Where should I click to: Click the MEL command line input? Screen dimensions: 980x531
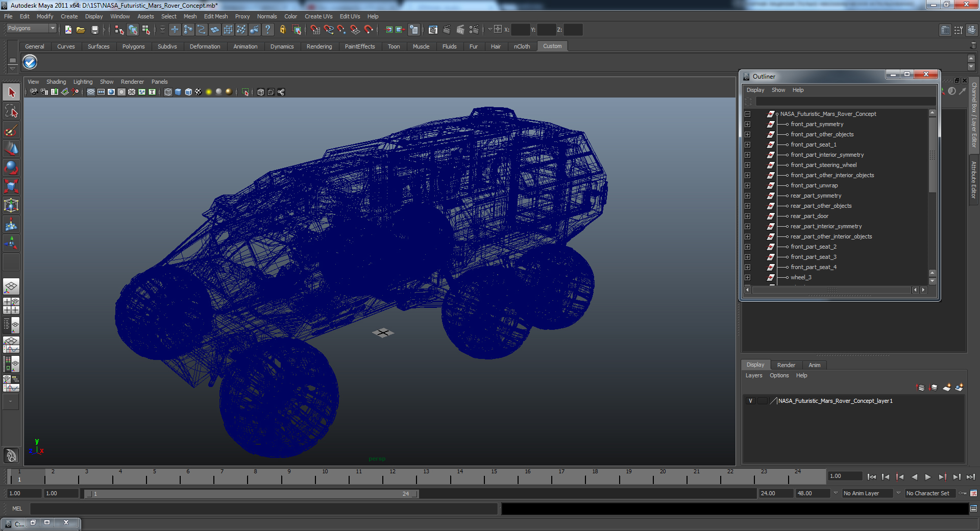click(x=264, y=509)
